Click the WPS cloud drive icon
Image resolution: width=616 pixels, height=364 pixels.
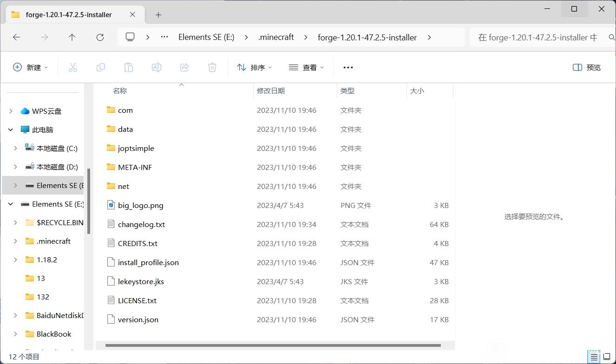pos(25,111)
